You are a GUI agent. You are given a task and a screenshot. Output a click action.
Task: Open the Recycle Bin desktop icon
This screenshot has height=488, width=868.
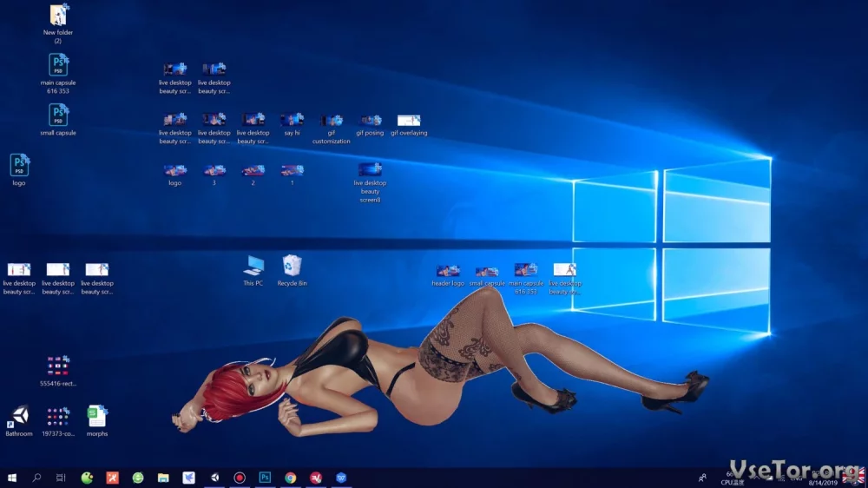pyautogui.click(x=292, y=267)
